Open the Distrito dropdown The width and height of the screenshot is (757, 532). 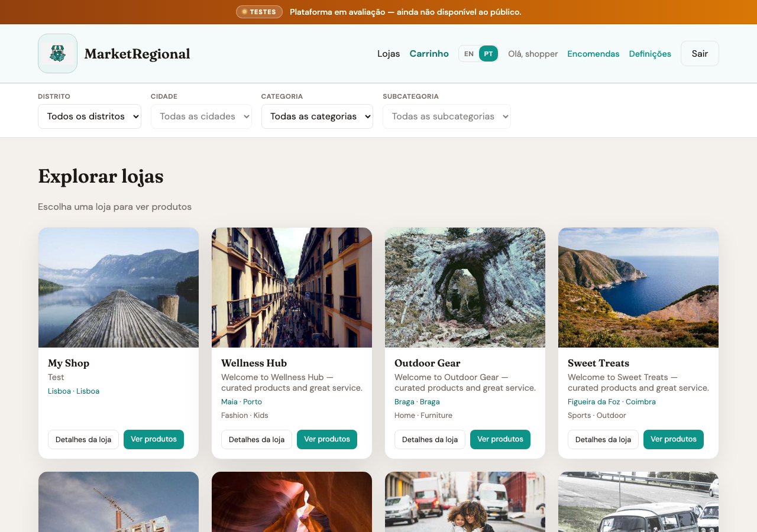(x=89, y=116)
